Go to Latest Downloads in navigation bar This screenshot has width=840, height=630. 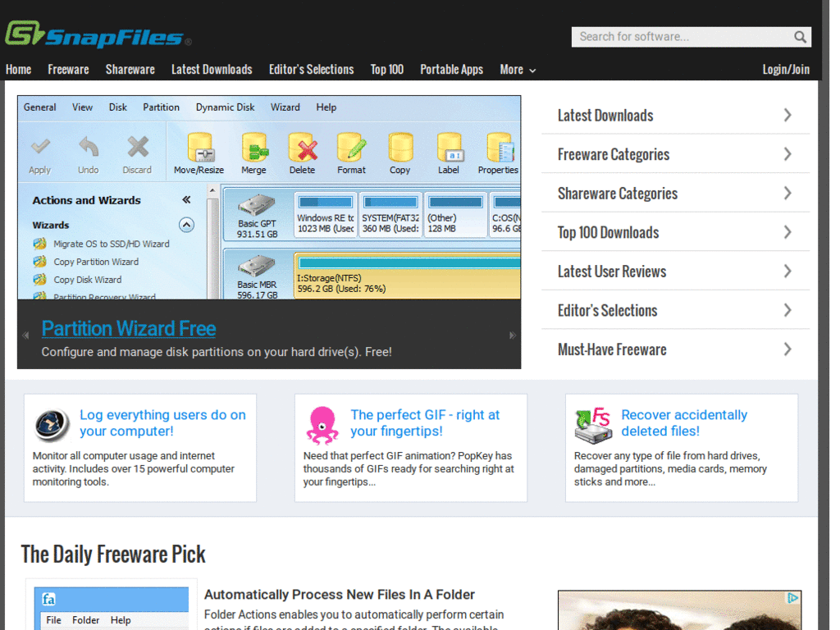point(212,70)
